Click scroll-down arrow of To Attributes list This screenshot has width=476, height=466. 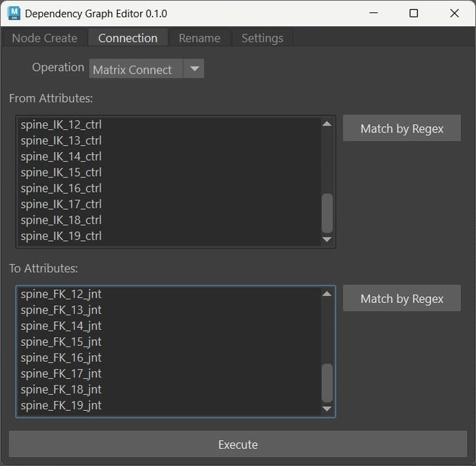327,409
